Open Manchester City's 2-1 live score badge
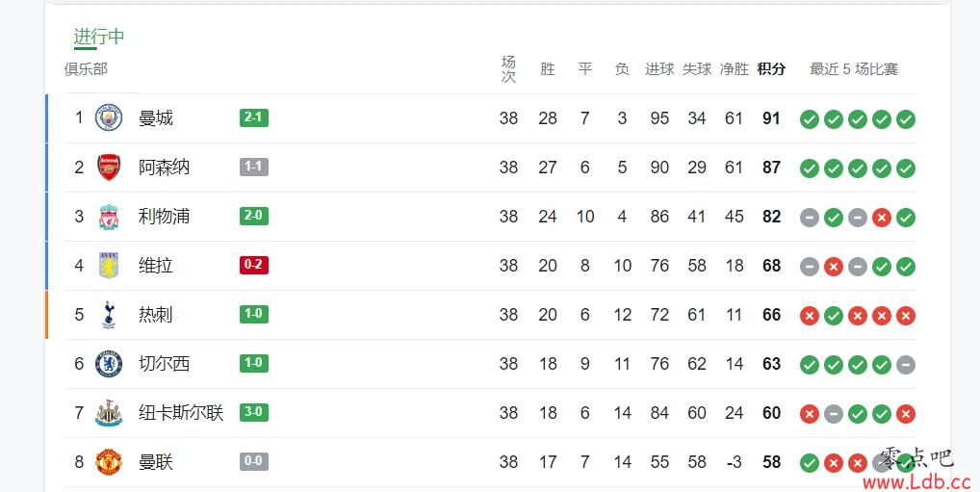The height and width of the screenshot is (492, 980). click(254, 117)
